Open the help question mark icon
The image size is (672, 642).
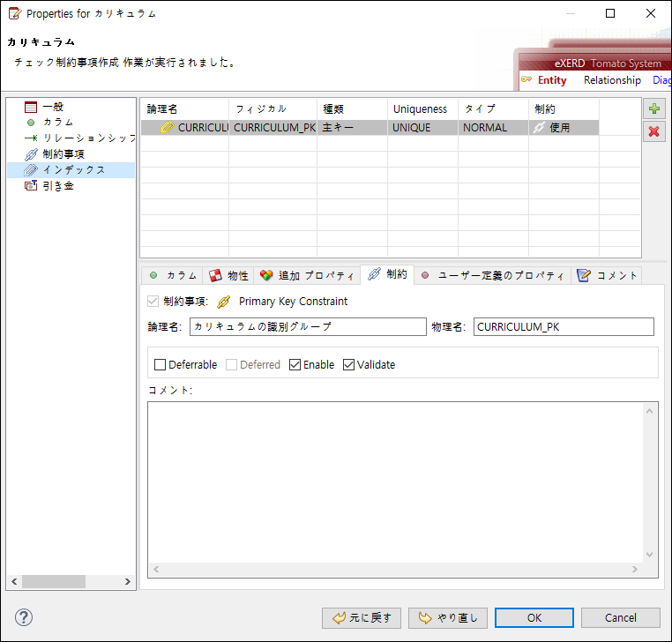click(24, 617)
